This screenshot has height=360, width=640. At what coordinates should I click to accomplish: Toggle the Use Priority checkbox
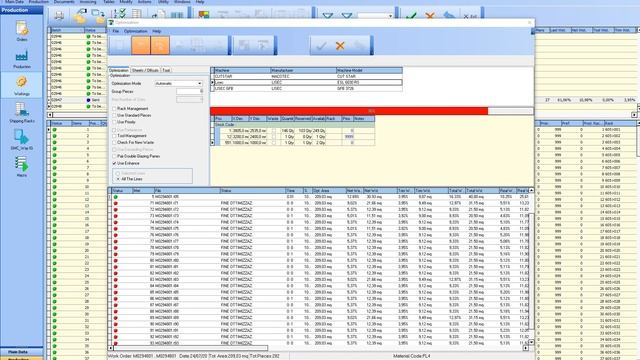coord(114,122)
